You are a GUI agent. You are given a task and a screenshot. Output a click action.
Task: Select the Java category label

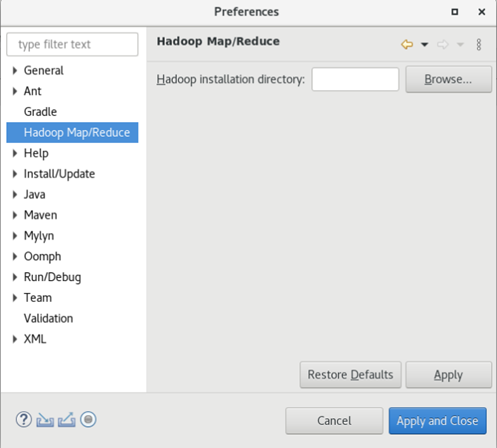(34, 194)
